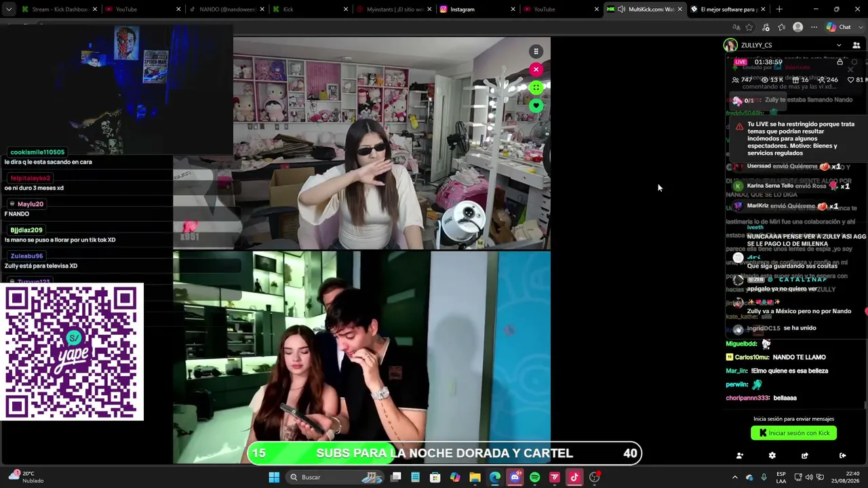This screenshot has width=868, height=488.
Task: Open File Explorer from the taskbar
Action: coord(475,477)
